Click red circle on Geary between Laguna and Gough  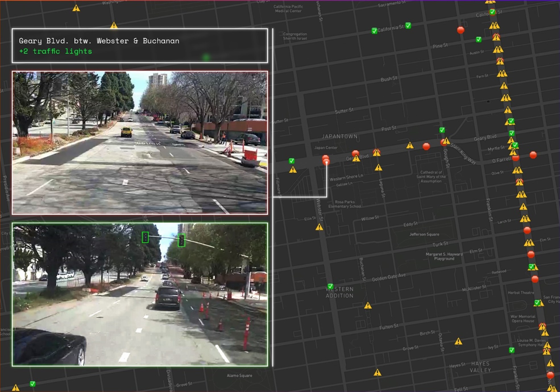pos(426,147)
